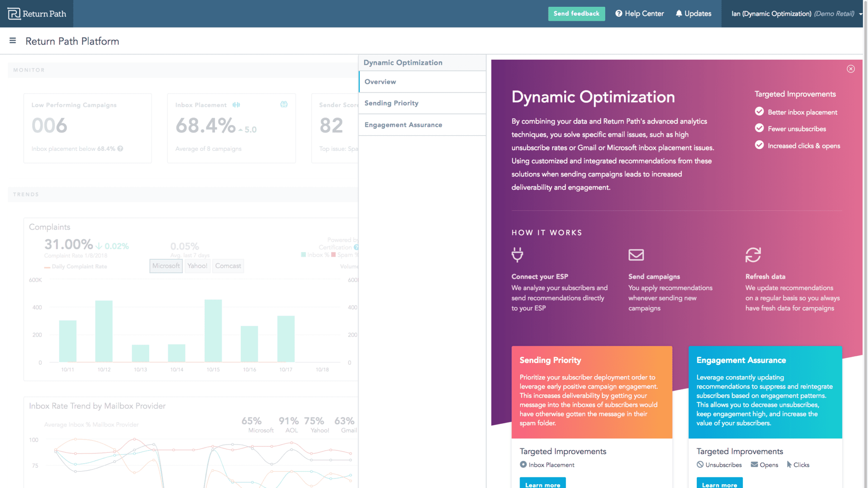Switch to the Comcast filter in Complaints
The width and height of the screenshot is (868, 488).
coord(228,266)
